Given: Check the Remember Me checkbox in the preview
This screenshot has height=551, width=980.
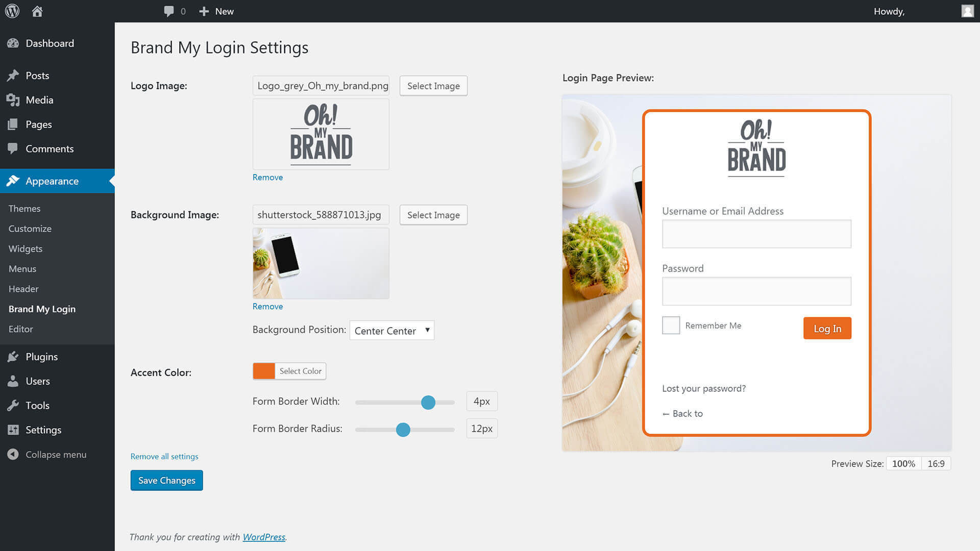Looking at the screenshot, I should pos(670,325).
